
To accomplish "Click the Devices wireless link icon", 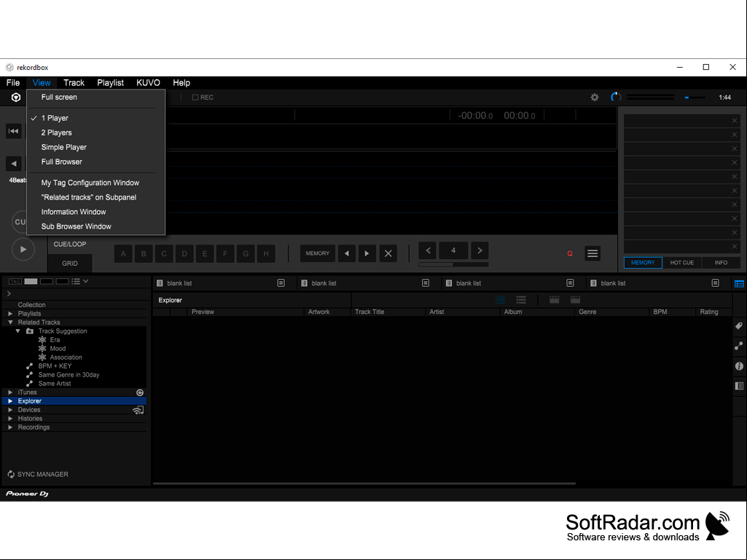I will point(138,409).
